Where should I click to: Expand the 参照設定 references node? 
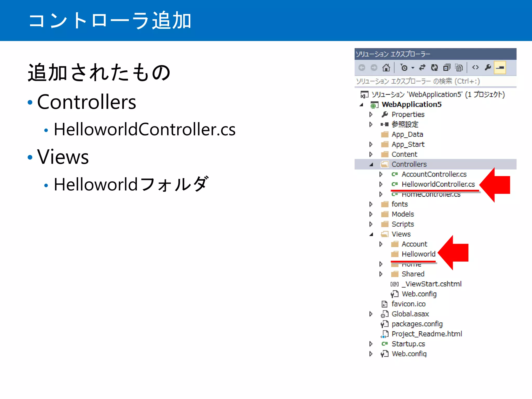click(x=371, y=124)
